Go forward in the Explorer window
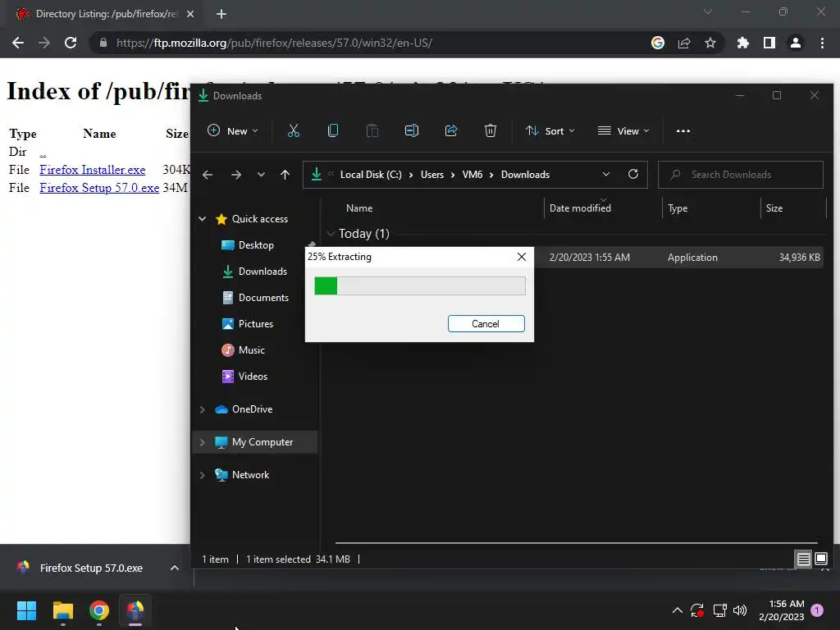Screen dimensions: 840x630 point(235,175)
